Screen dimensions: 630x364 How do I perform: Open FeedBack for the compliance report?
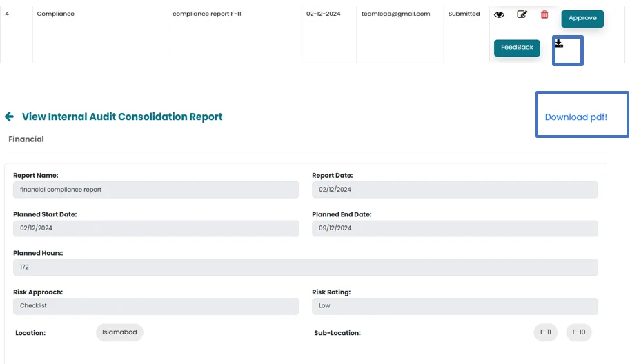[517, 48]
